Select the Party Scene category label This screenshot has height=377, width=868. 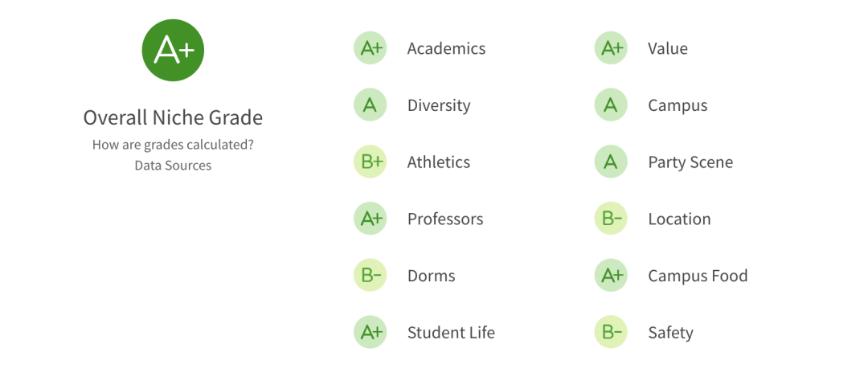(690, 162)
